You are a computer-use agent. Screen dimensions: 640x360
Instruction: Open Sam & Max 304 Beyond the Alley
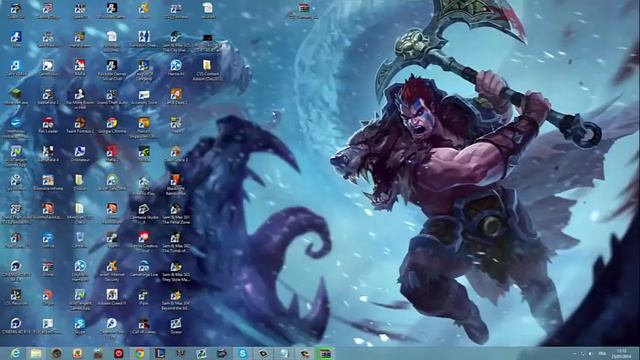(176, 299)
